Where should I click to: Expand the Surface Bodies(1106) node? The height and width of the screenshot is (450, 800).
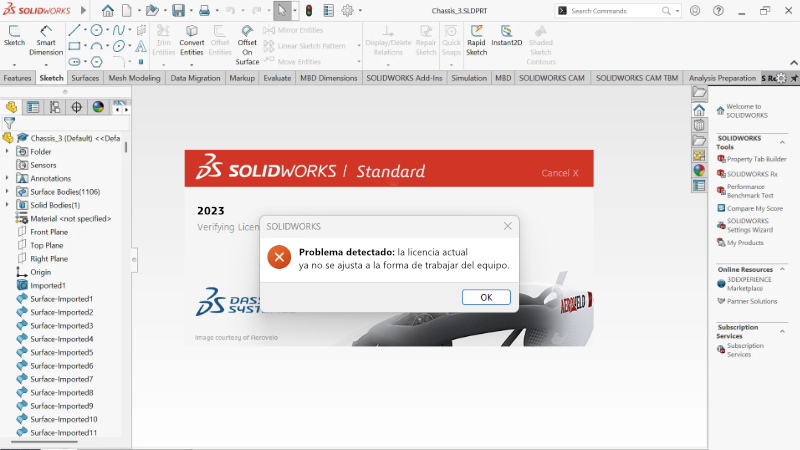(7, 191)
